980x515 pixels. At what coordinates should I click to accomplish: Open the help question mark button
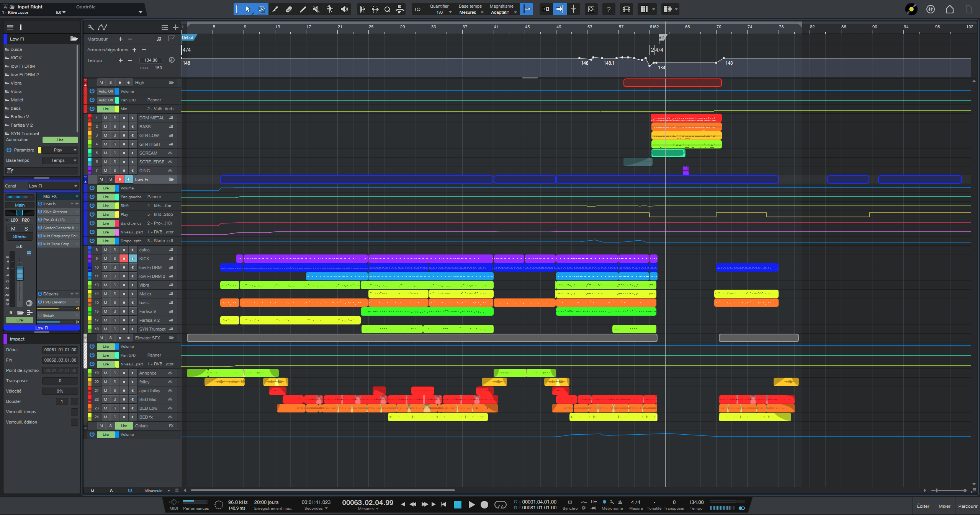pyautogui.click(x=609, y=9)
